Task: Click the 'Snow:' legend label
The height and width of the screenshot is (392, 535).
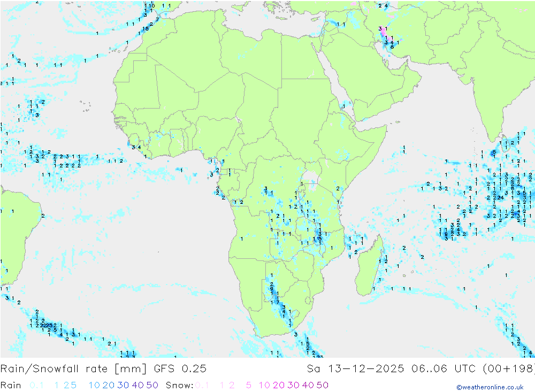Action: click(179, 385)
